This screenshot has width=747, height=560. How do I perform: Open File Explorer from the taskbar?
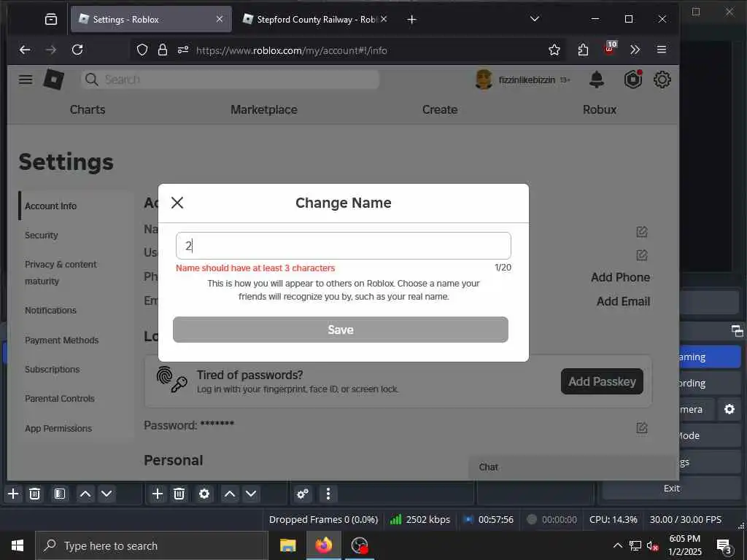[287, 545]
